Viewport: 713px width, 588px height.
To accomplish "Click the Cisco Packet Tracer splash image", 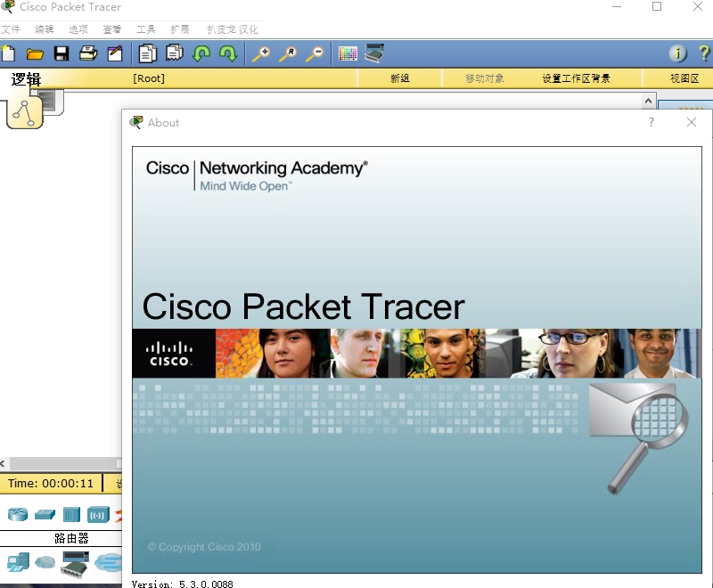I will (x=417, y=359).
